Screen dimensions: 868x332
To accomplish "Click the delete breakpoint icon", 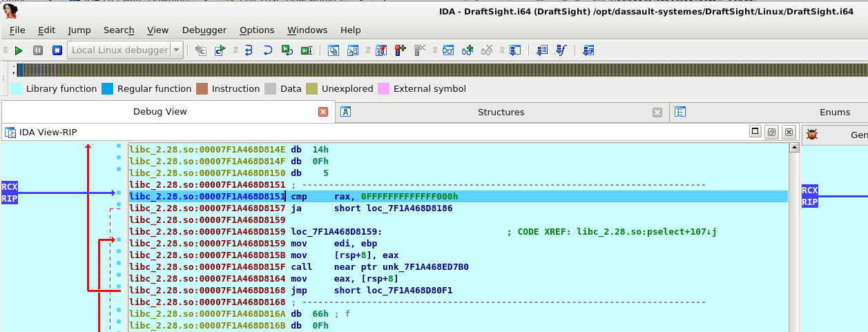I will coord(419,50).
